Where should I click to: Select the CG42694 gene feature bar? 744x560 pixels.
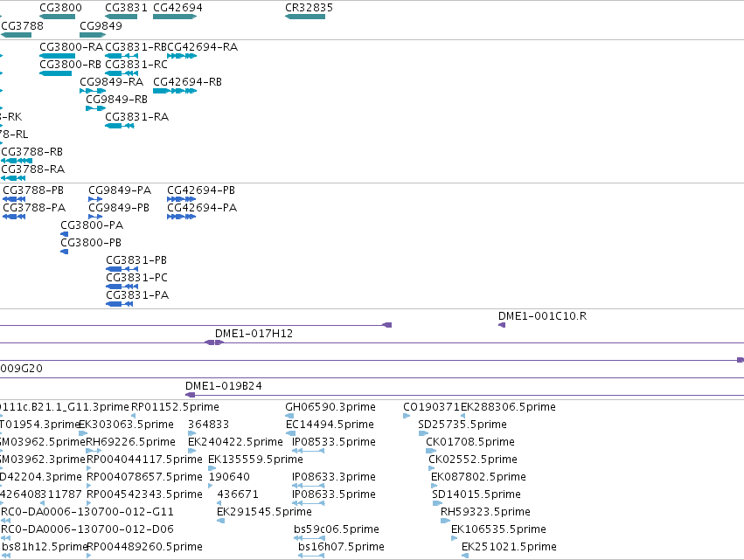[175, 17]
